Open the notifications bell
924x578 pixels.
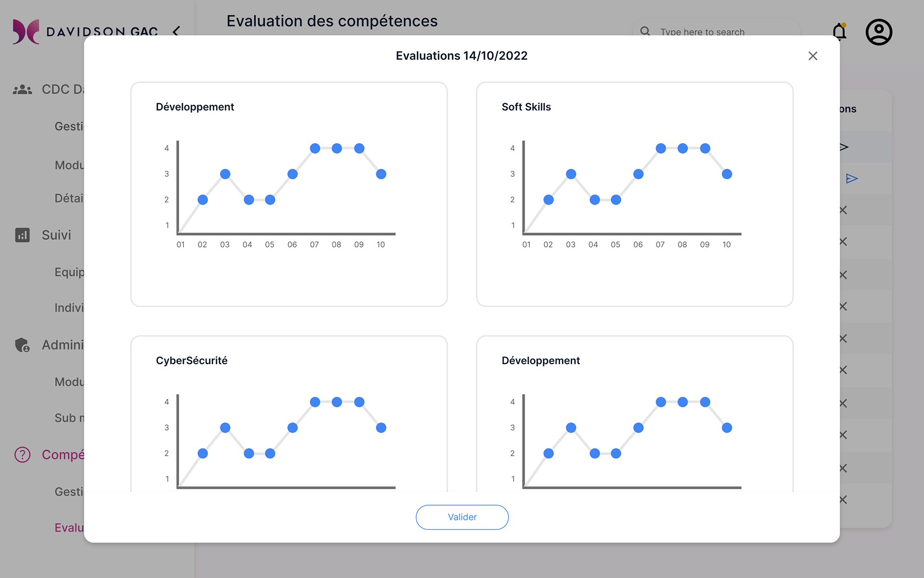839,32
